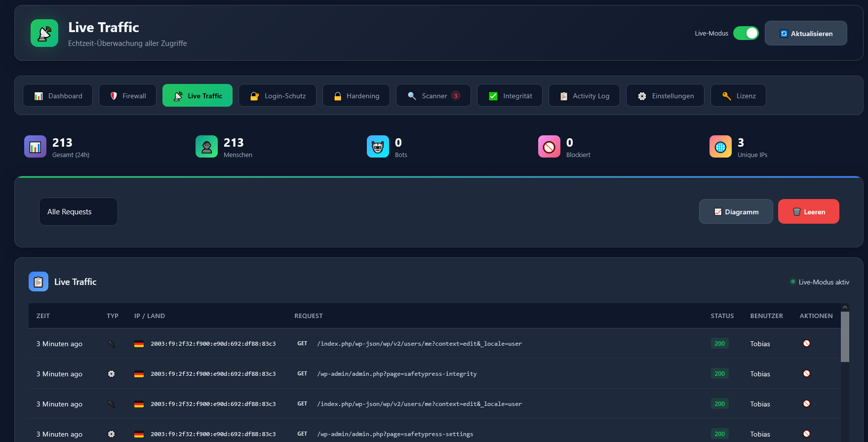Open the Scanner tab with badge
The height and width of the screenshot is (442, 868).
pyautogui.click(x=433, y=95)
